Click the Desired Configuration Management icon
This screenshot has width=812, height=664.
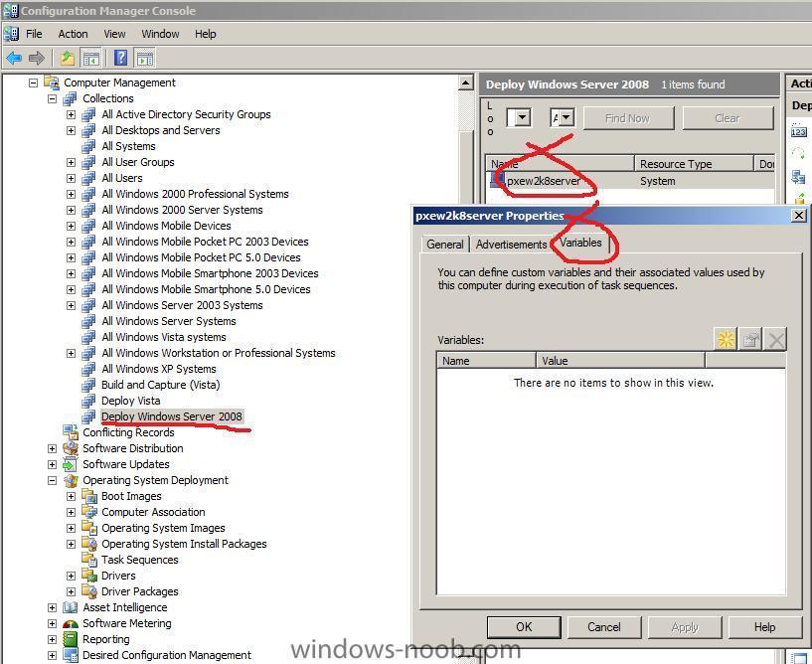tap(70, 655)
